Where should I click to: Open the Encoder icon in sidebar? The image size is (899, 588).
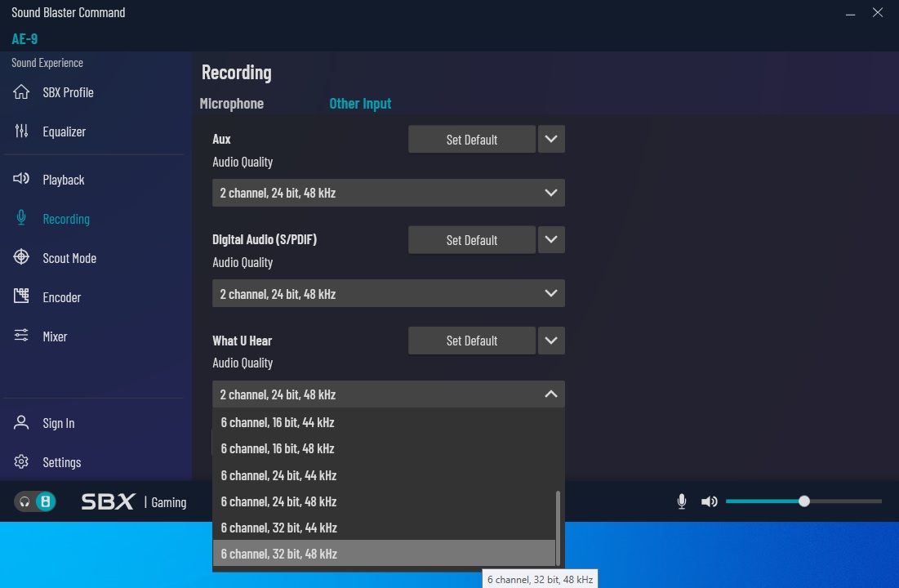click(x=21, y=297)
